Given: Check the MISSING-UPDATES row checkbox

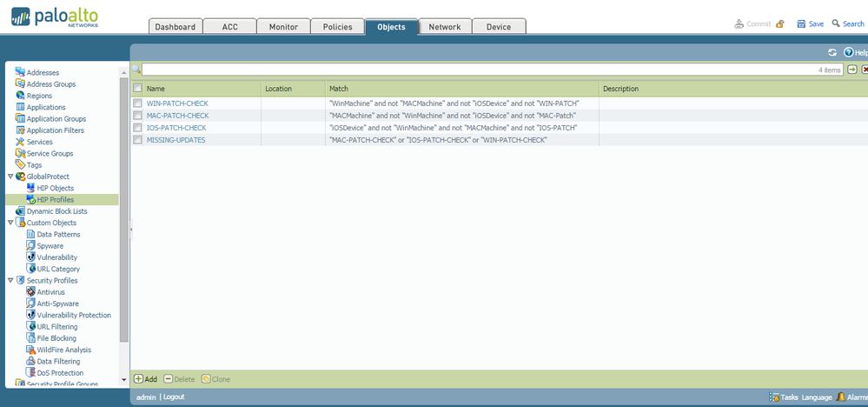Looking at the screenshot, I should [137, 140].
